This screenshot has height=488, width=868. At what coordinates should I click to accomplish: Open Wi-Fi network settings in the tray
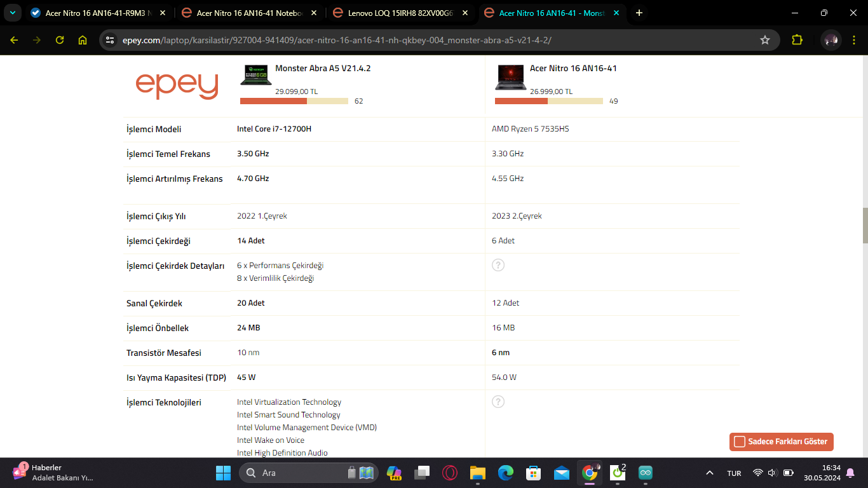click(x=757, y=473)
